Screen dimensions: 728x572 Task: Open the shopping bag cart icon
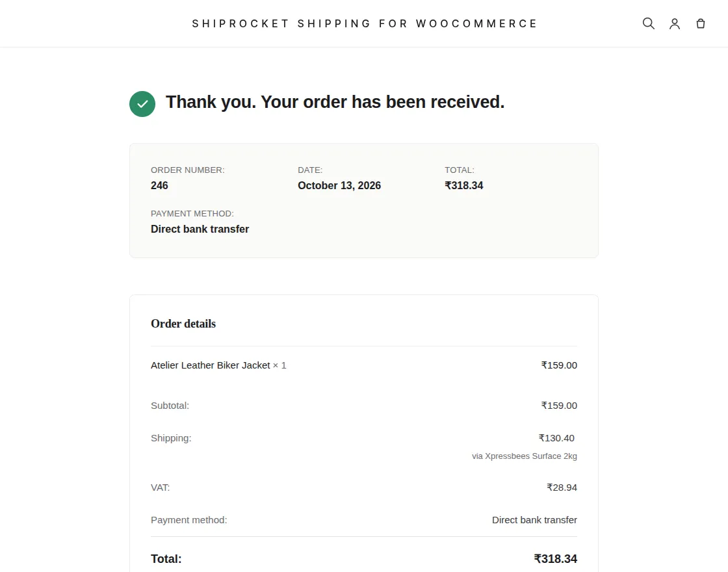[701, 23]
